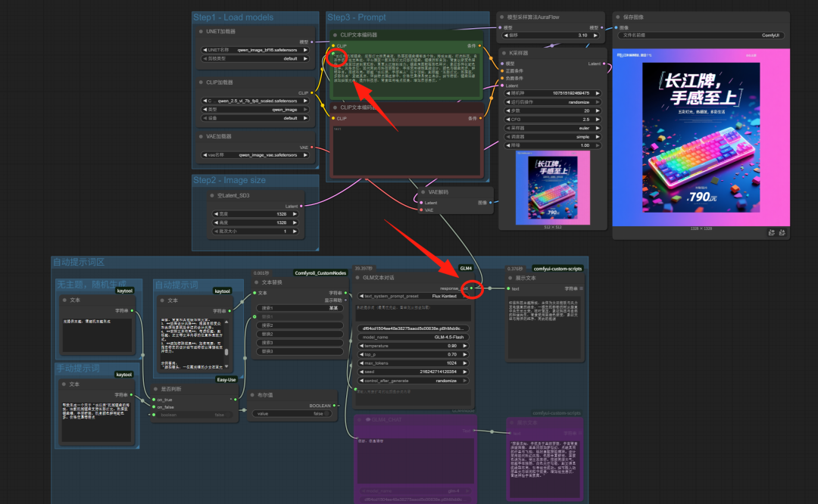Click the Latent output slot on 空Latent_SD3
Image resolution: width=818 pixels, height=504 pixels.
click(x=301, y=207)
